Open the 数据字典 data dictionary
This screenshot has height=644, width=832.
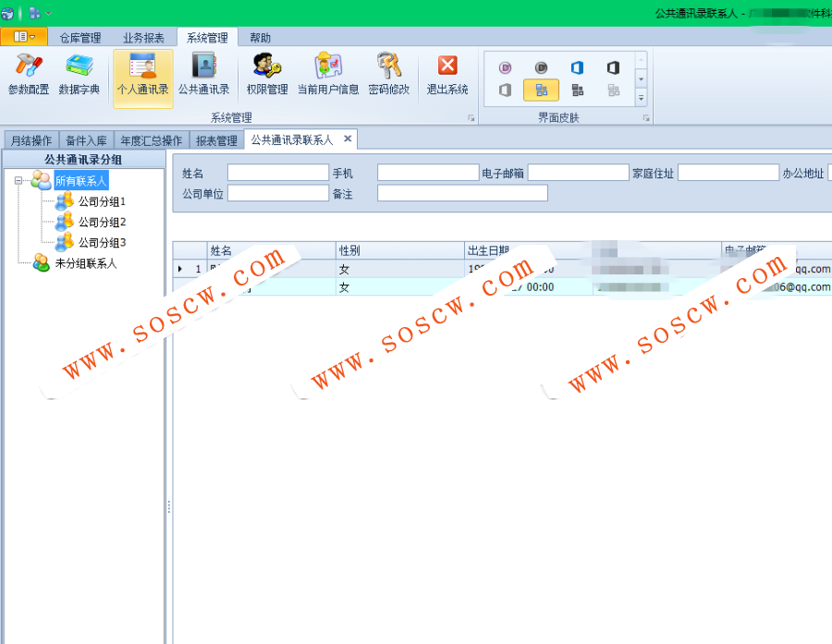tap(80, 76)
